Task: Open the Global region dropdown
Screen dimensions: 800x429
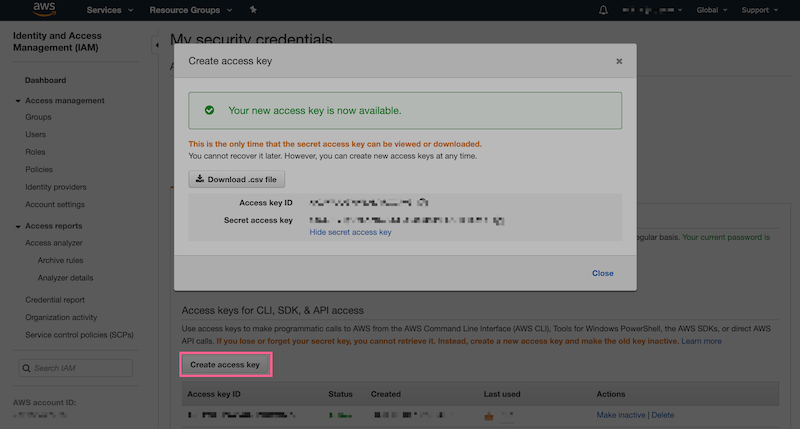Action: (x=712, y=10)
